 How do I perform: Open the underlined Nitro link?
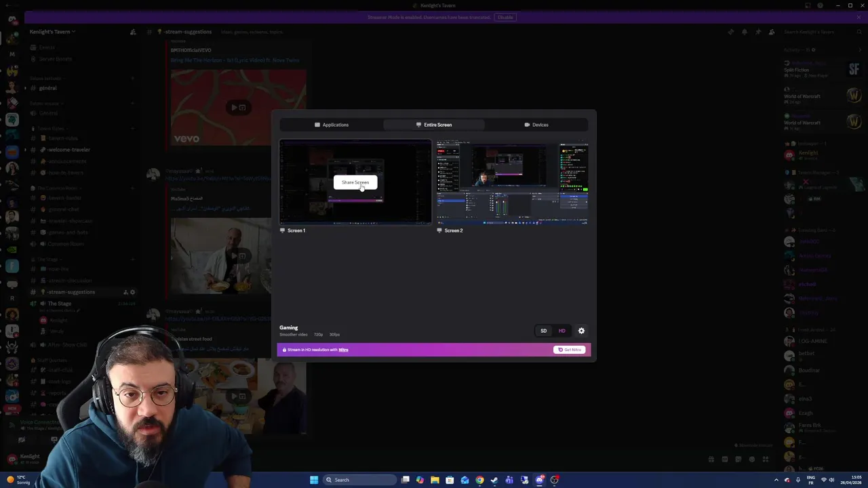[343, 350]
